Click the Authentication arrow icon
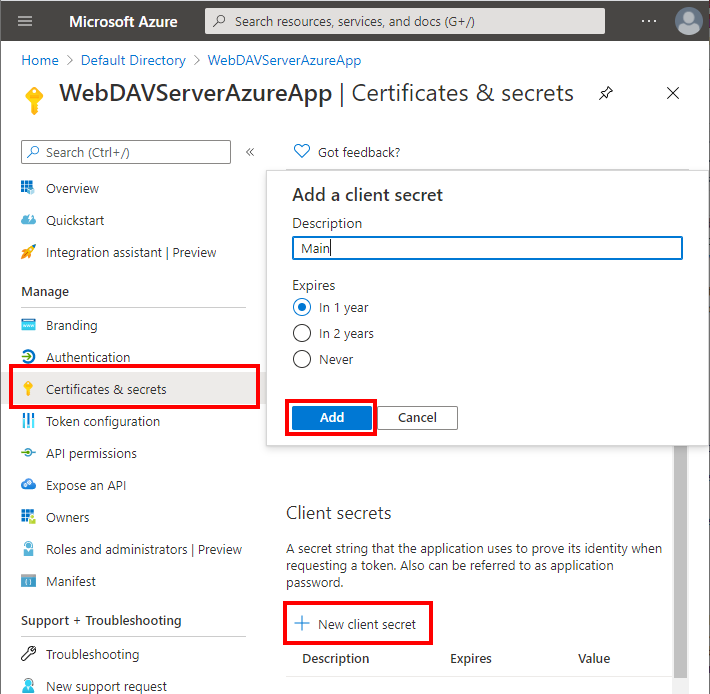 point(28,357)
